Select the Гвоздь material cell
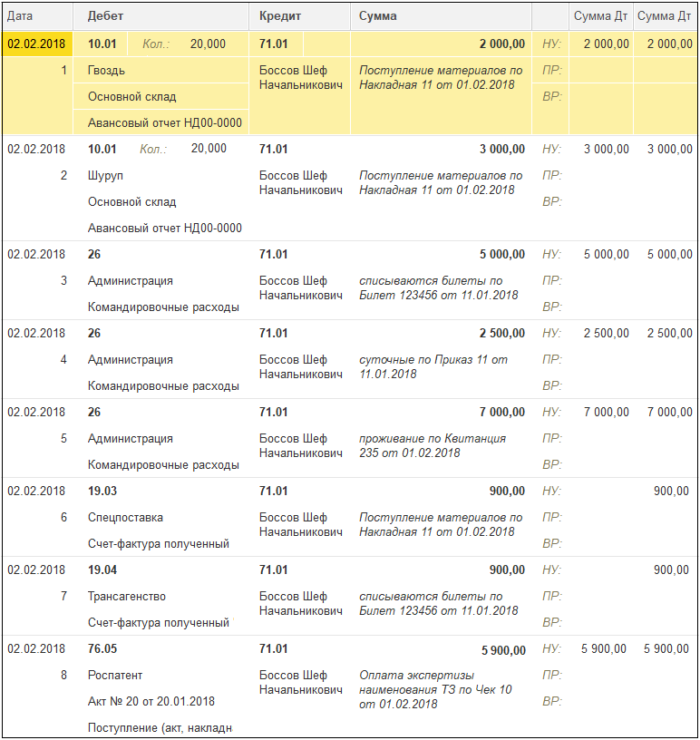The image size is (700, 740). click(161, 71)
